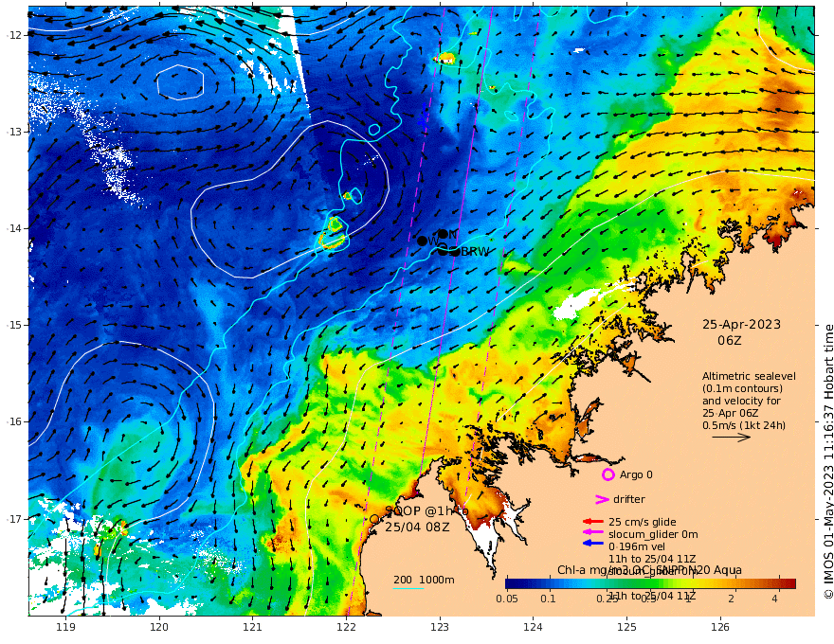834x644 pixels.
Task: Click the red 25 cm/s glide arrow
Action: click(593, 522)
